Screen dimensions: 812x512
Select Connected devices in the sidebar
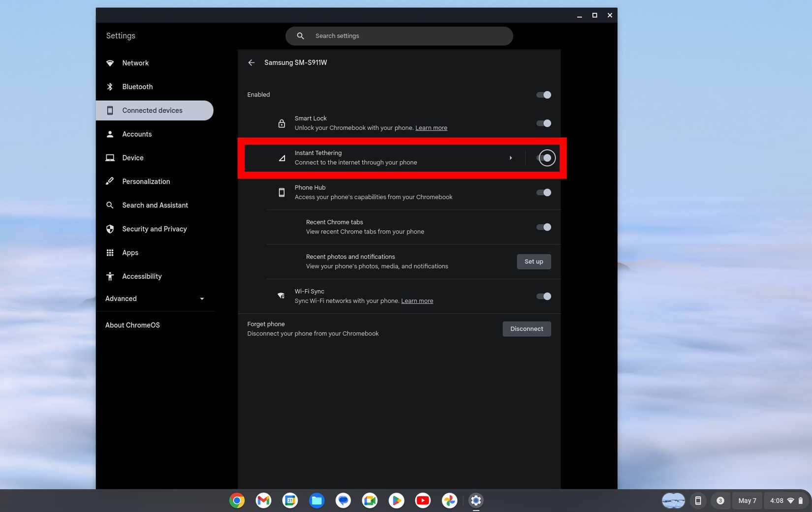152,110
